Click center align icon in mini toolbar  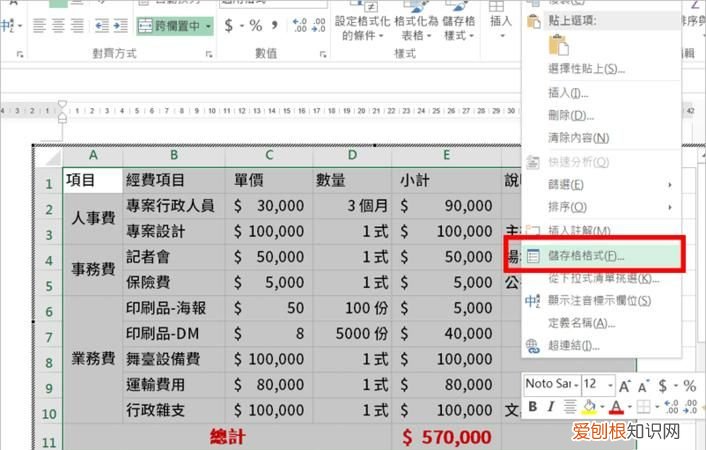(570, 407)
